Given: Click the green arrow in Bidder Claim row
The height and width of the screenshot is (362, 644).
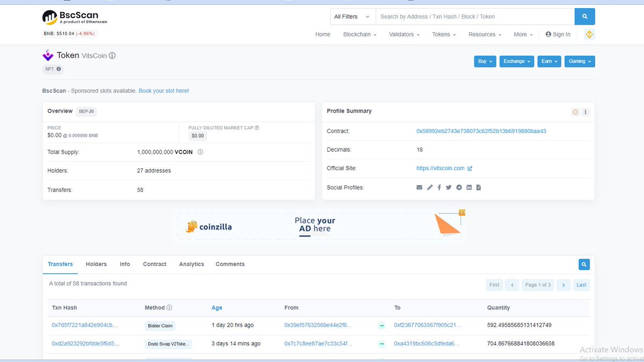Looking at the screenshot, I should 382,326.
